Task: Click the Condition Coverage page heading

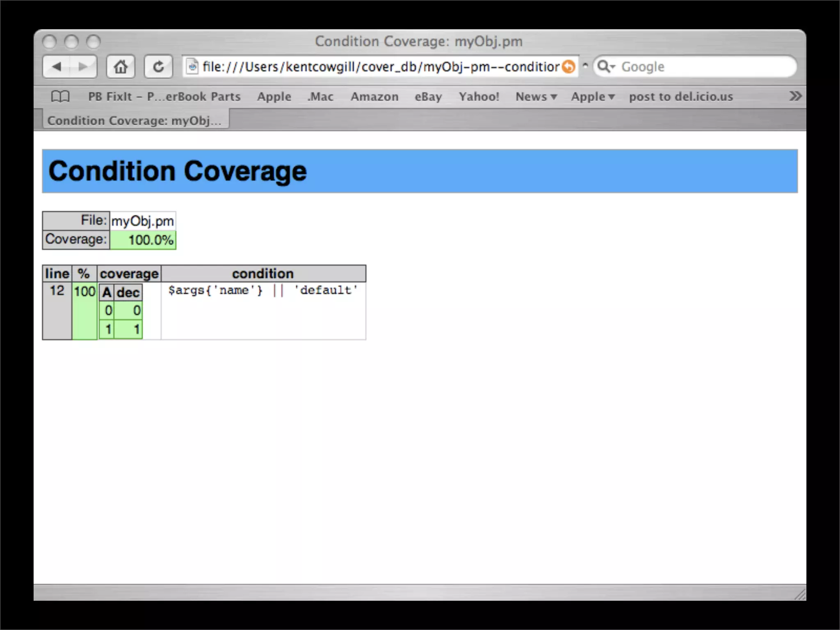Action: click(x=177, y=171)
